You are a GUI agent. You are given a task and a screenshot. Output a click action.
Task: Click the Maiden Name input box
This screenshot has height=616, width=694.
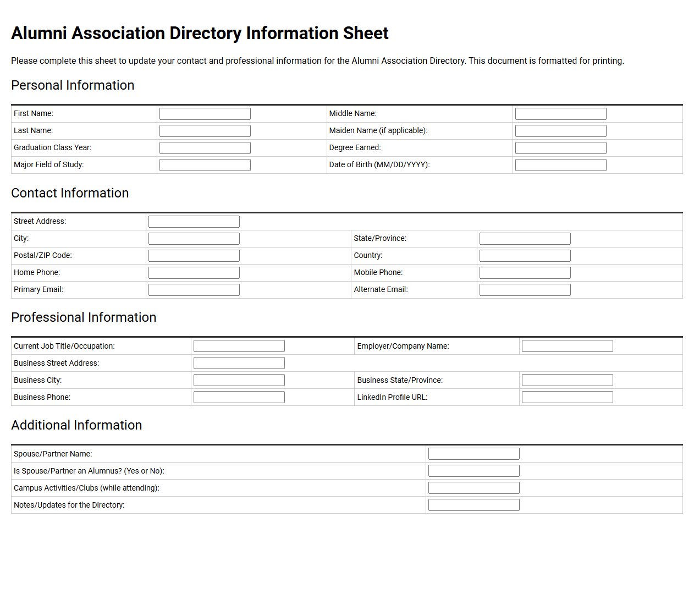coord(561,131)
